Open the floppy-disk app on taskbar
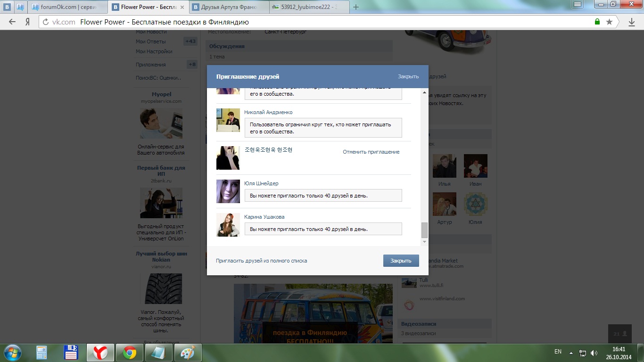This screenshot has width=644, height=362. (71, 353)
